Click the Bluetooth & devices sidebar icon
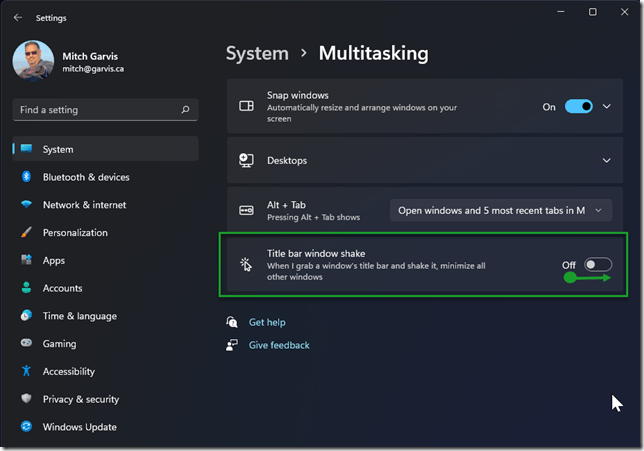Screen dimensions: 644x451 pos(26,177)
